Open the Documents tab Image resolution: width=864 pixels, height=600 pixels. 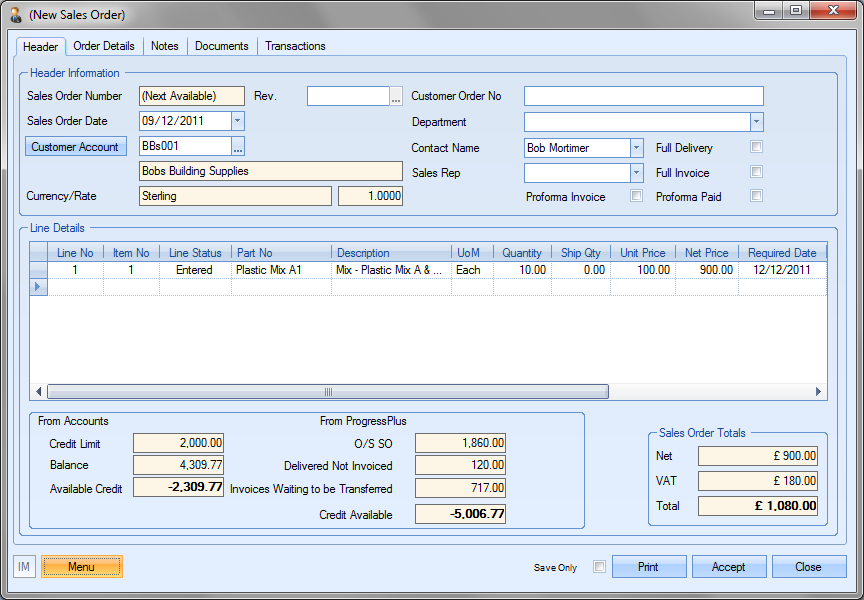click(222, 46)
